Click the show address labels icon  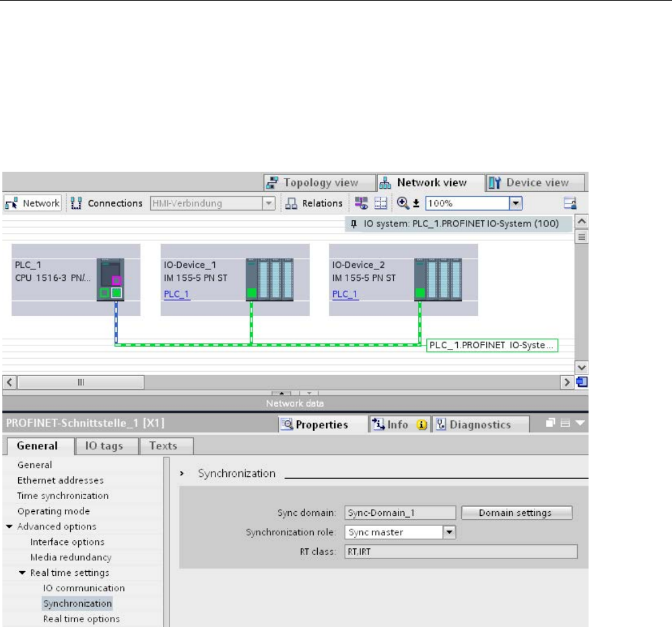pos(362,203)
